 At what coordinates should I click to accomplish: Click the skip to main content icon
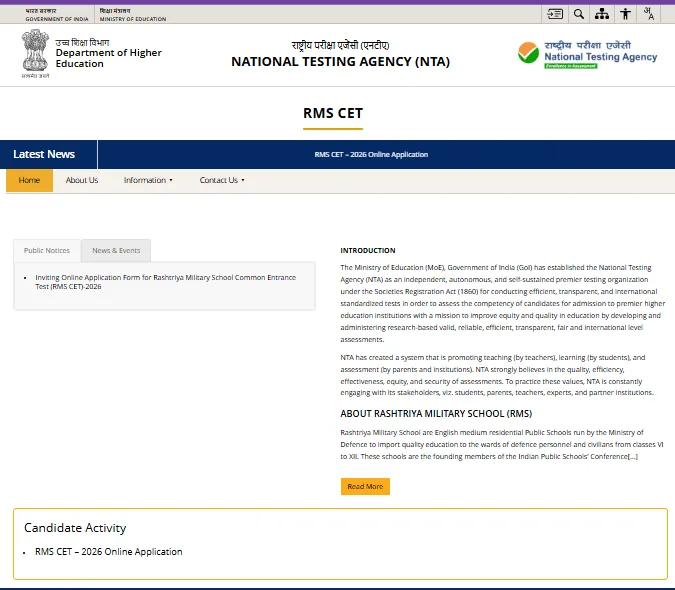[555, 14]
